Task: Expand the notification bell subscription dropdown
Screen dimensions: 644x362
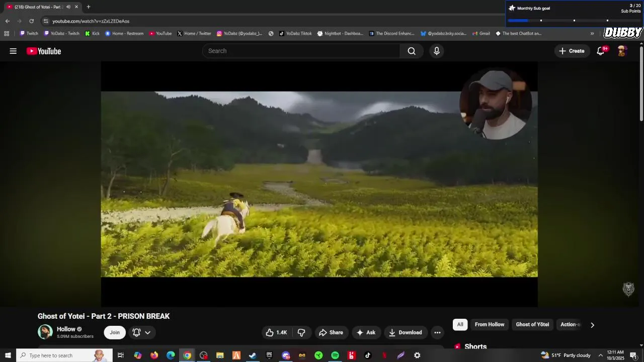Action: 141,332
